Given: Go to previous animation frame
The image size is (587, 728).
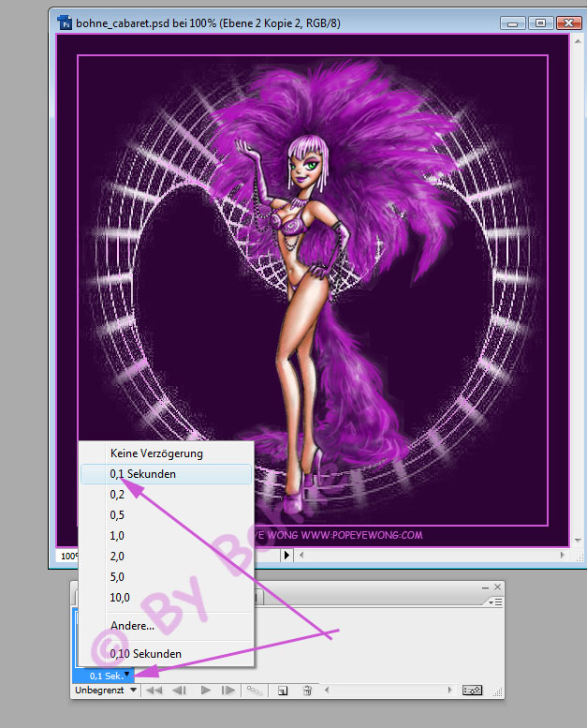Looking at the screenshot, I should [178, 691].
